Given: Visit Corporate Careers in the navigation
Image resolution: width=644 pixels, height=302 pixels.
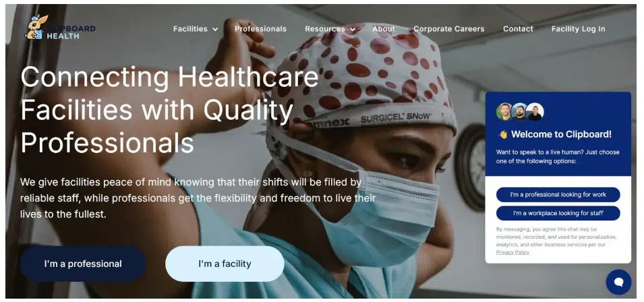Looking at the screenshot, I should (449, 29).
